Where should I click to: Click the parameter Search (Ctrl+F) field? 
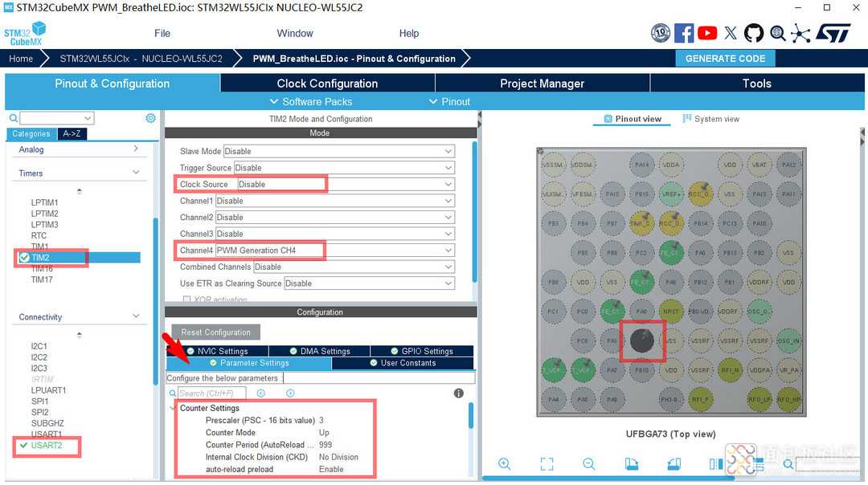tap(211, 393)
